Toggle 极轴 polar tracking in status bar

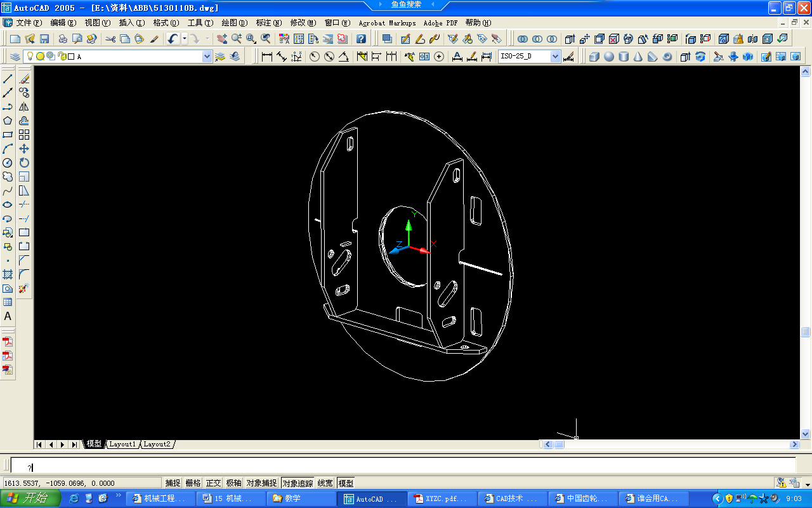(233, 483)
